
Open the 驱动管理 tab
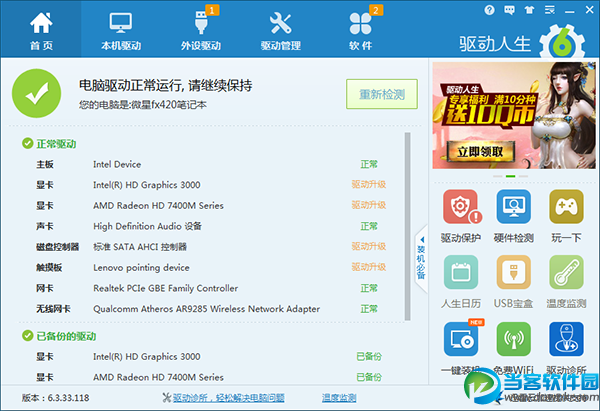[x=280, y=31]
